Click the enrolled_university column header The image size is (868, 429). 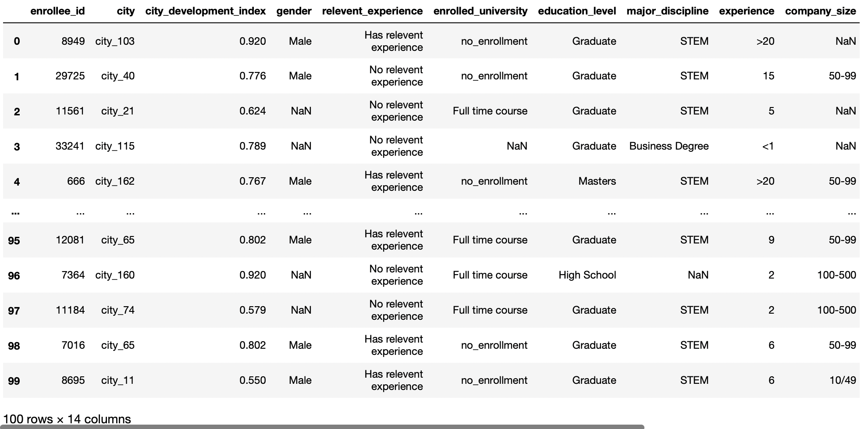click(480, 11)
